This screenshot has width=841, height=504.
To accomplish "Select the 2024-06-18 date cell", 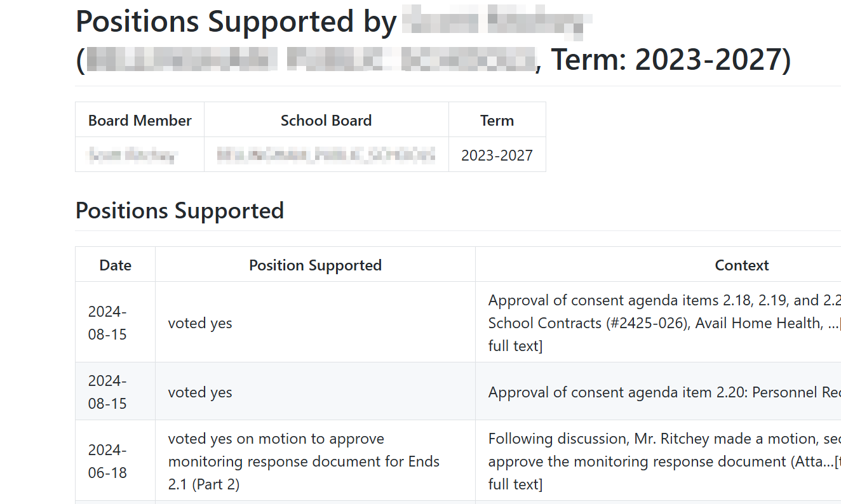I will click(107, 461).
